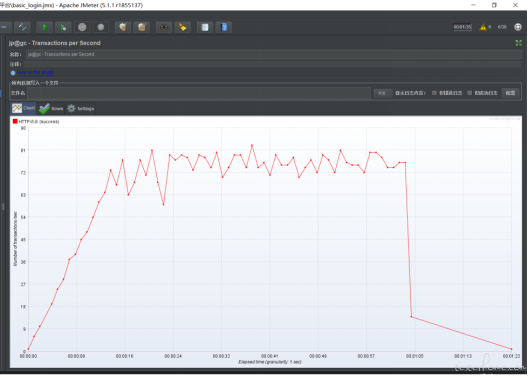Screen dimensions: 528x378
Task: Click the Clear results broom-jar icon
Action: [x=123, y=27]
